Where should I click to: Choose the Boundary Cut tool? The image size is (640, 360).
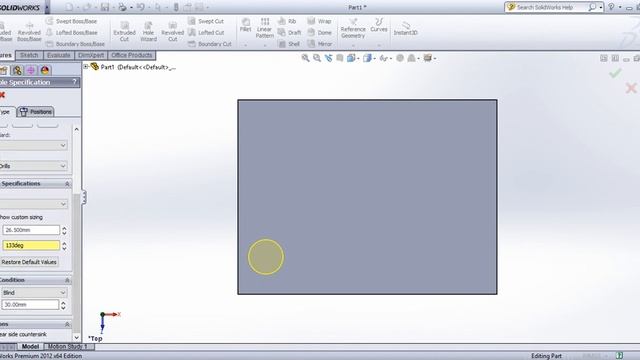pyautogui.click(x=210, y=44)
